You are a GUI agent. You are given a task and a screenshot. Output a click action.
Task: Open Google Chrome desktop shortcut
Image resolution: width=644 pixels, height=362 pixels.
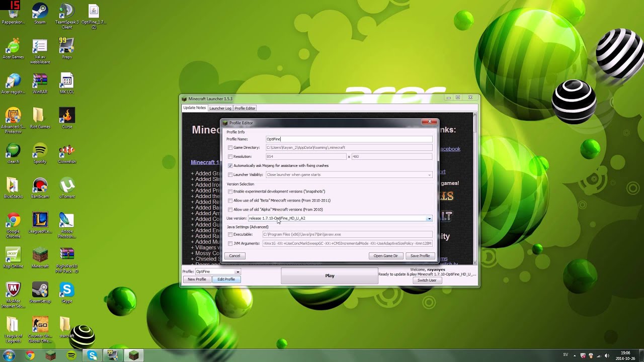[x=13, y=225]
